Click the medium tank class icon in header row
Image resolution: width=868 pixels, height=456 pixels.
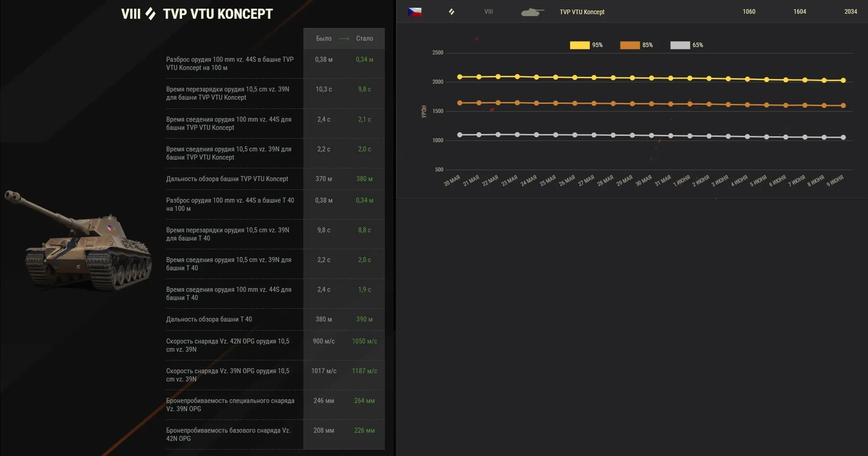point(452,12)
